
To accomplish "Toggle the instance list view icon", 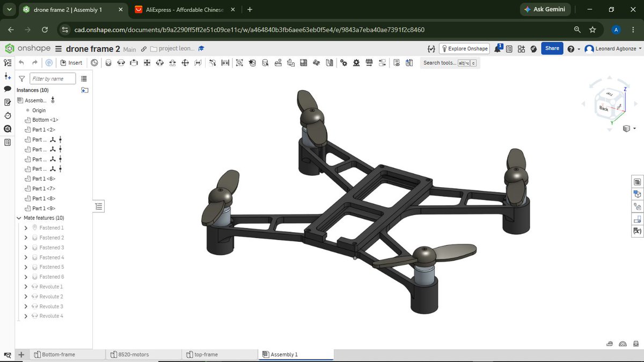I will coord(84,79).
